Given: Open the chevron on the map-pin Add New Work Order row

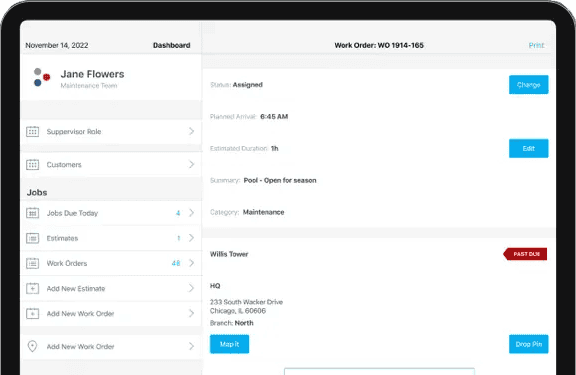Looking at the screenshot, I should tap(191, 346).
